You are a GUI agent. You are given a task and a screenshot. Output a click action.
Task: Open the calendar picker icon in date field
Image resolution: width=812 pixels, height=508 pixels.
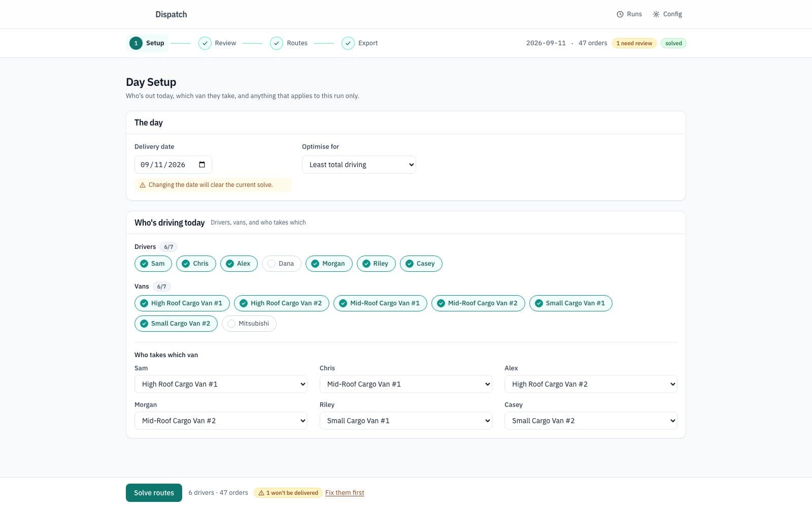coord(202,165)
